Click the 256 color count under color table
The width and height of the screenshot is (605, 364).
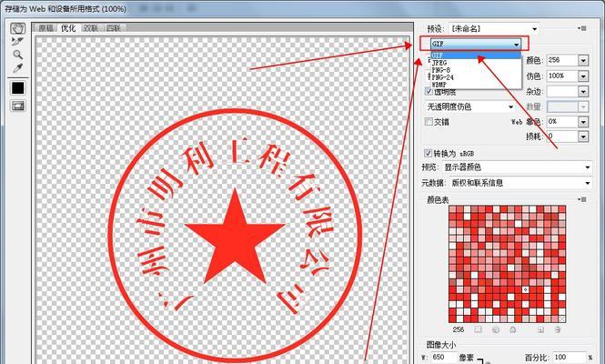[459, 329]
